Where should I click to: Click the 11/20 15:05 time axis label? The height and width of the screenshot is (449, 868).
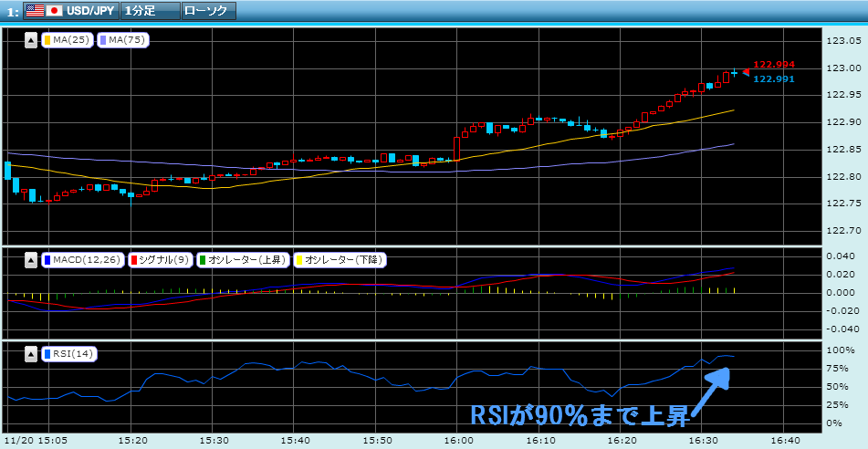point(36,441)
